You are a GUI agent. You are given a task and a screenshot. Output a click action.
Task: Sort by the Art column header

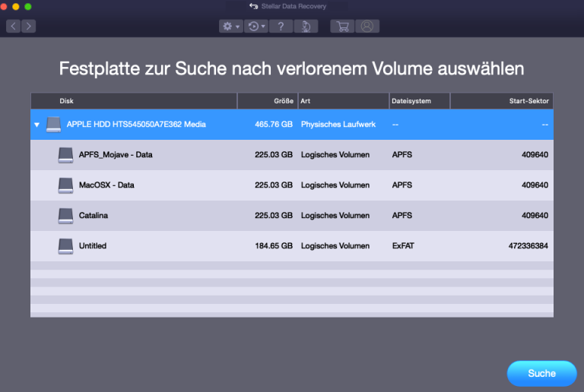coord(344,101)
